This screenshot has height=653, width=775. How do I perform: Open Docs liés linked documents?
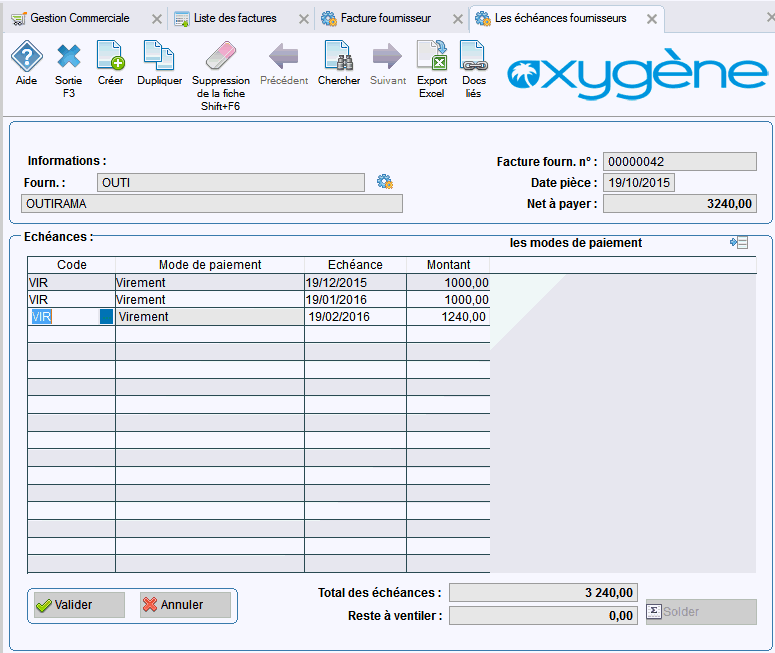click(473, 57)
